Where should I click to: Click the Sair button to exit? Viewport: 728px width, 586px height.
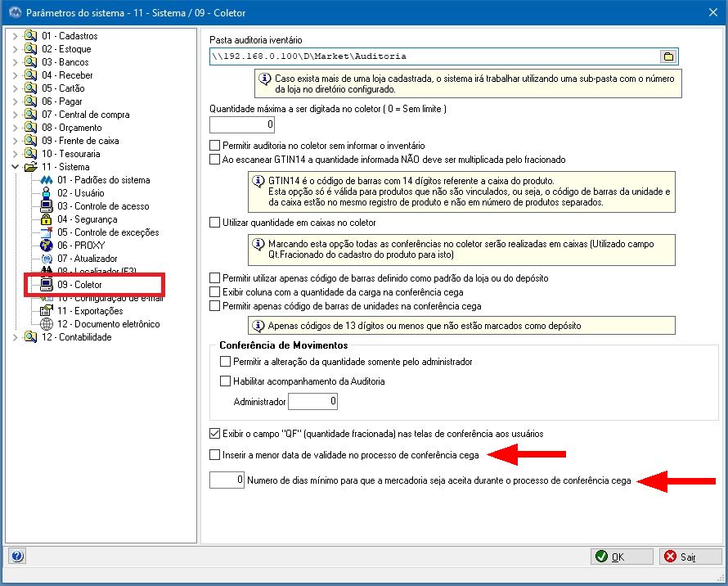pyautogui.click(x=690, y=557)
